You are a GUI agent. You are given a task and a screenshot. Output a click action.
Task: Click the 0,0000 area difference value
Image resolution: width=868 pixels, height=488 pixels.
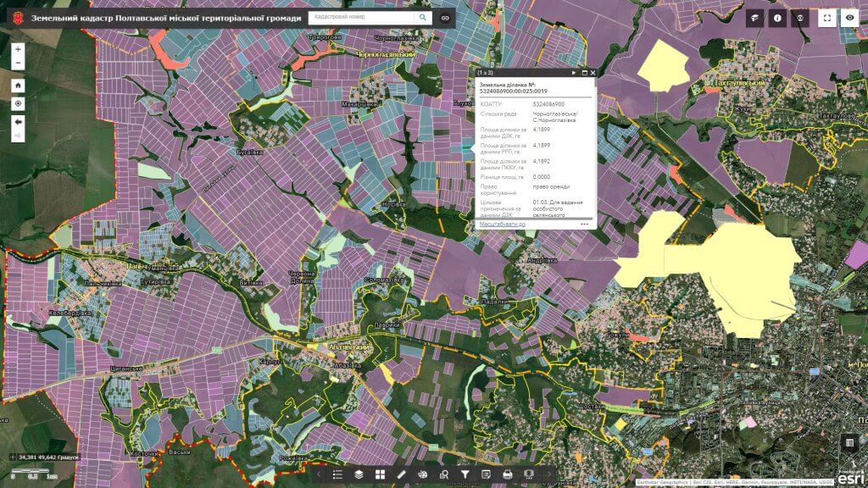(542, 177)
